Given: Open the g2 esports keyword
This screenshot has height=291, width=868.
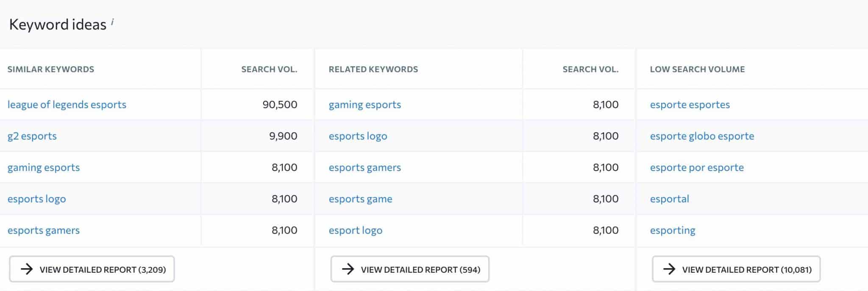Looking at the screenshot, I should tap(32, 136).
